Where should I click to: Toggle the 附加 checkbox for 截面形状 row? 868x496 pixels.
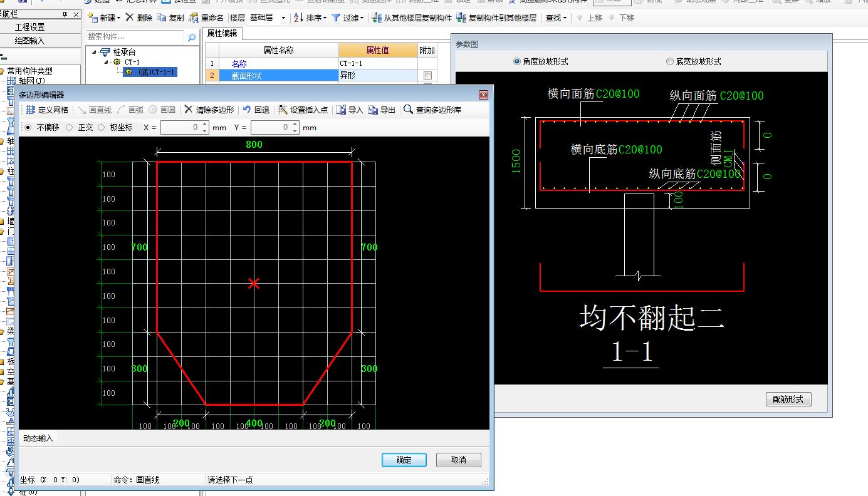pos(427,75)
